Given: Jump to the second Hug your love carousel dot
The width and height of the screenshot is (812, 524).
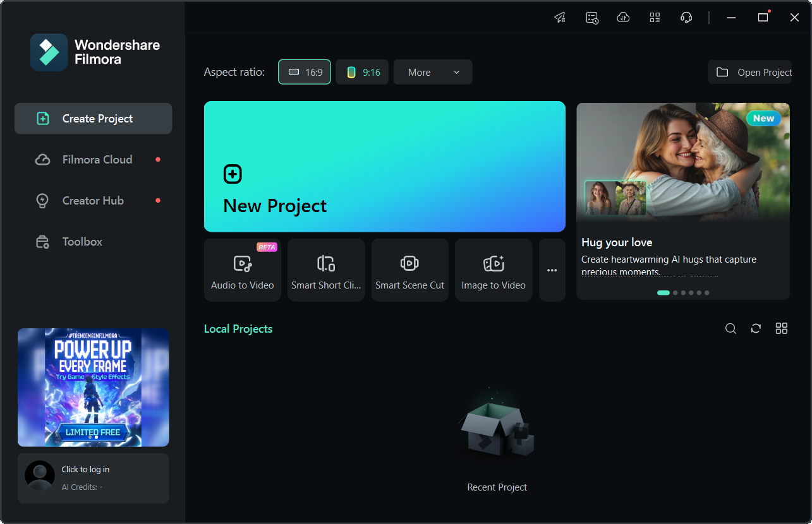Looking at the screenshot, I should tap(675, 292).
